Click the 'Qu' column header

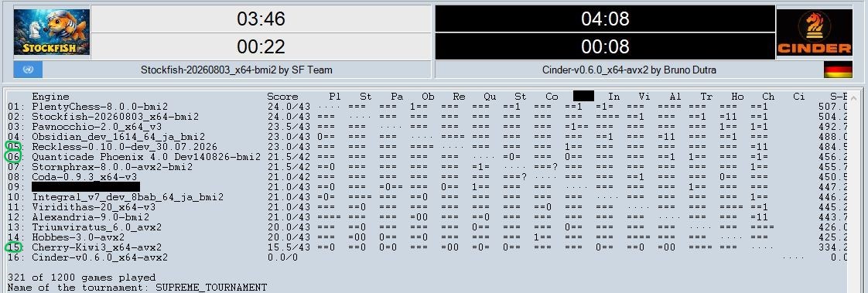490,97
